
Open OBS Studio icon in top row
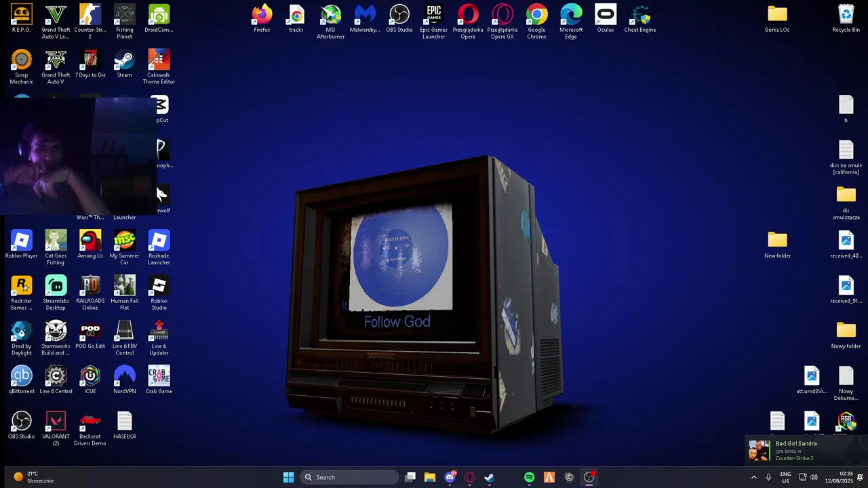[399, 18]
